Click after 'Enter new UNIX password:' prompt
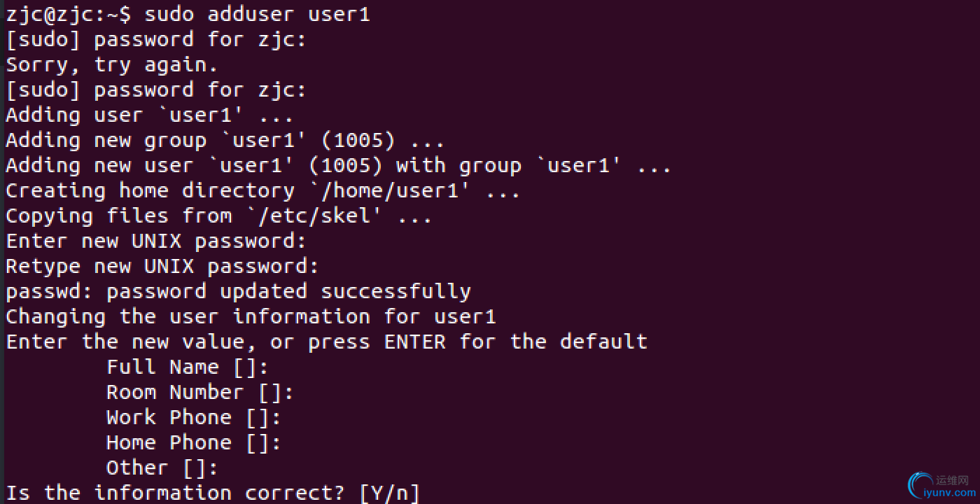980x504 pixels. click(315, 241)
